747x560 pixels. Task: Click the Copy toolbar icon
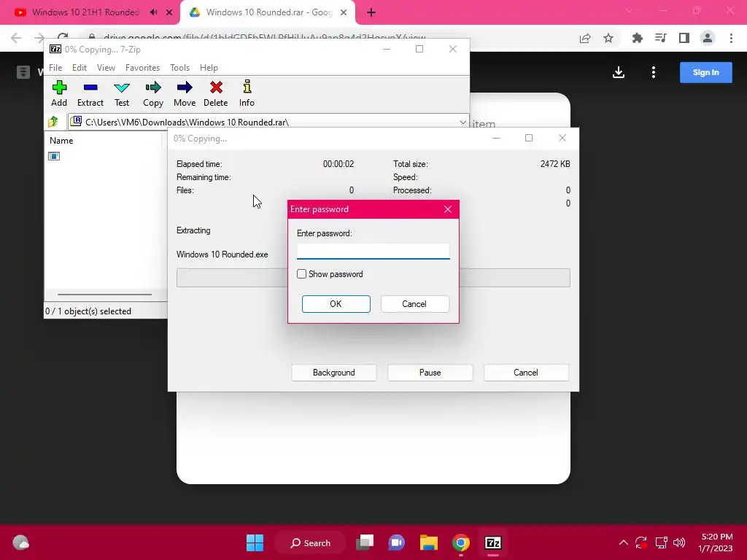[153, 94]
